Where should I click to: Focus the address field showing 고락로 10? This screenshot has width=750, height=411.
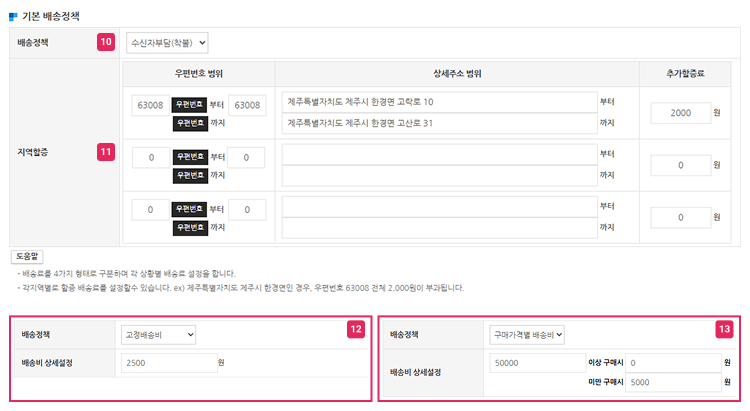tap(440, 102)
